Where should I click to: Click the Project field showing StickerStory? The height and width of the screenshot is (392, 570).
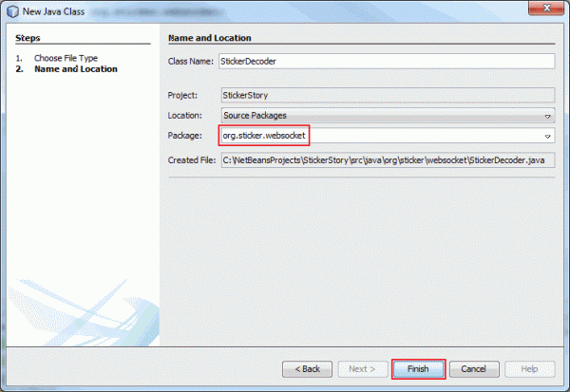[x=388, y=95]
